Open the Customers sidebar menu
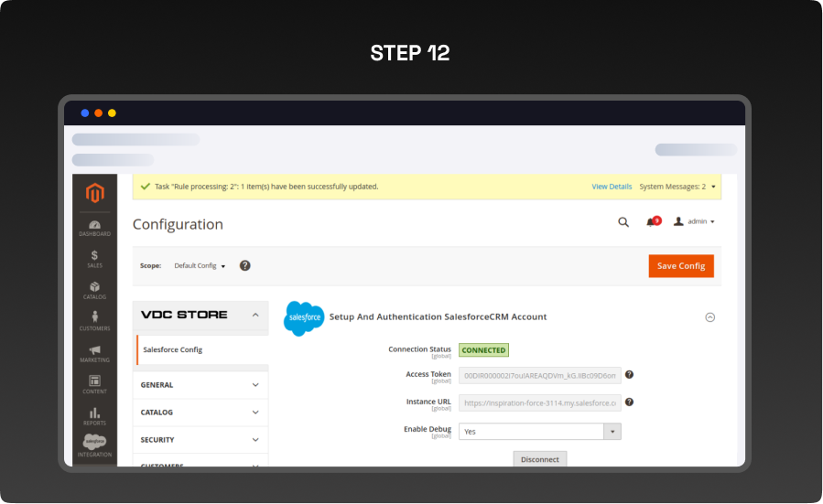 tap(94, 322)
